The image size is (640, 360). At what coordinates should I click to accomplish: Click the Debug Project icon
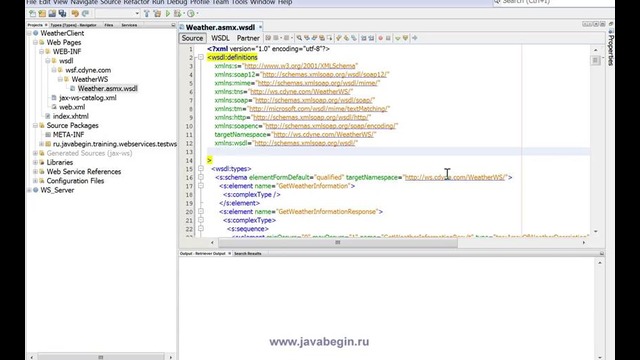[178, 13]
